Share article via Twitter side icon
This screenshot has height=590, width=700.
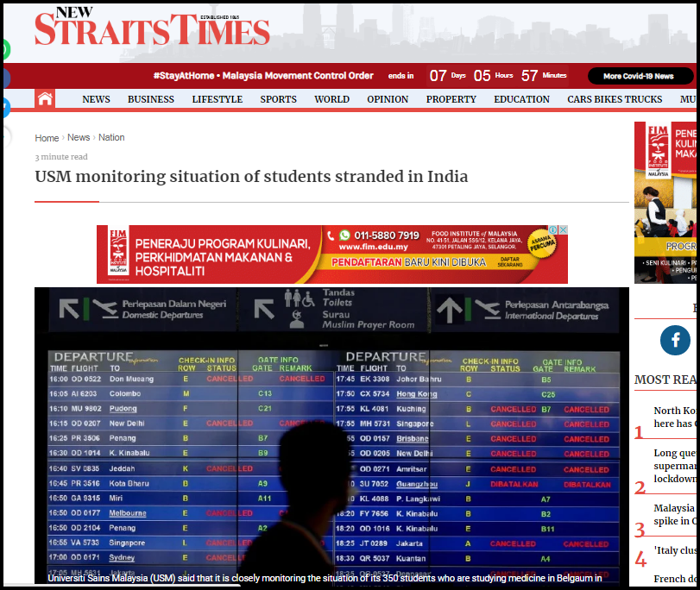[x=4, y=108]
